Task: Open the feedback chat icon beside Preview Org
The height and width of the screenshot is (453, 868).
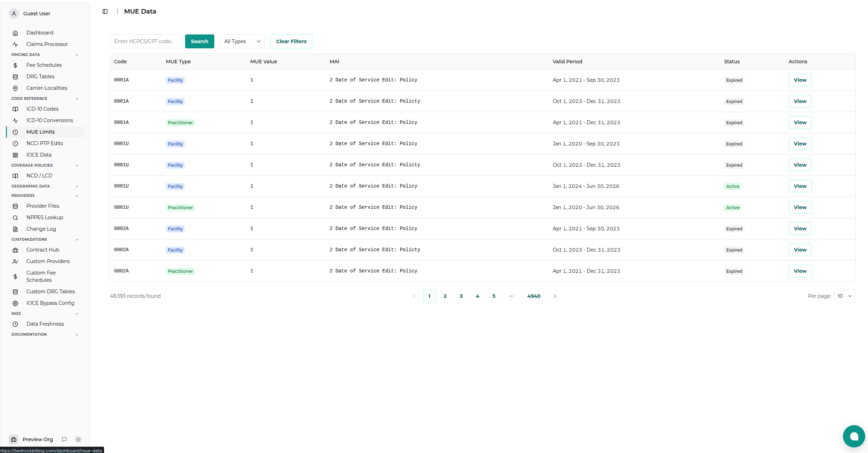Action: 64,439
